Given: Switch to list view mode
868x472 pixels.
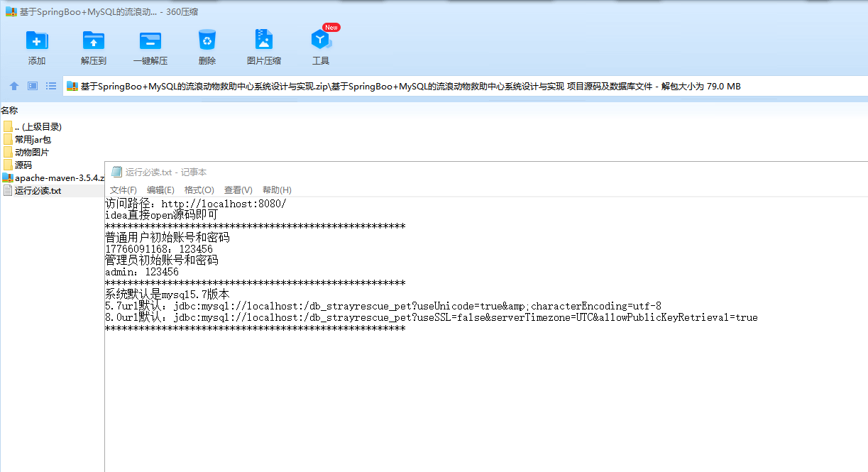Looking at the screenshot, I should [x=51, y=86].
